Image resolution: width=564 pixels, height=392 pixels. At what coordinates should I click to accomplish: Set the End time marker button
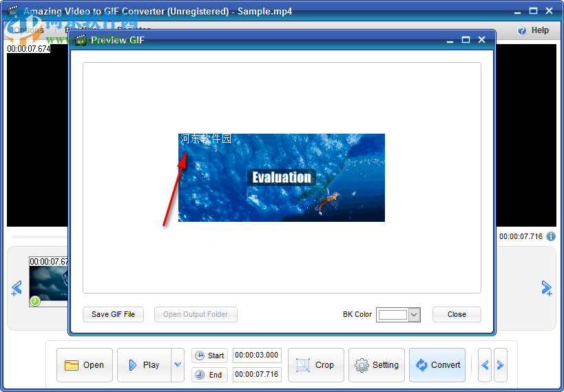point(209,375)
